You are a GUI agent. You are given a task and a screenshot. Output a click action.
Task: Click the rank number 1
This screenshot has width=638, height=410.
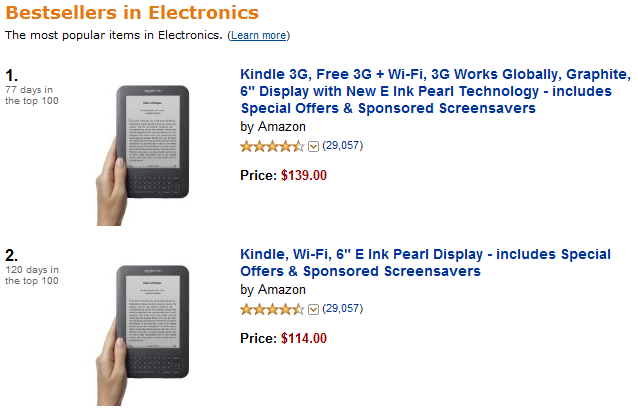[11, 76]
